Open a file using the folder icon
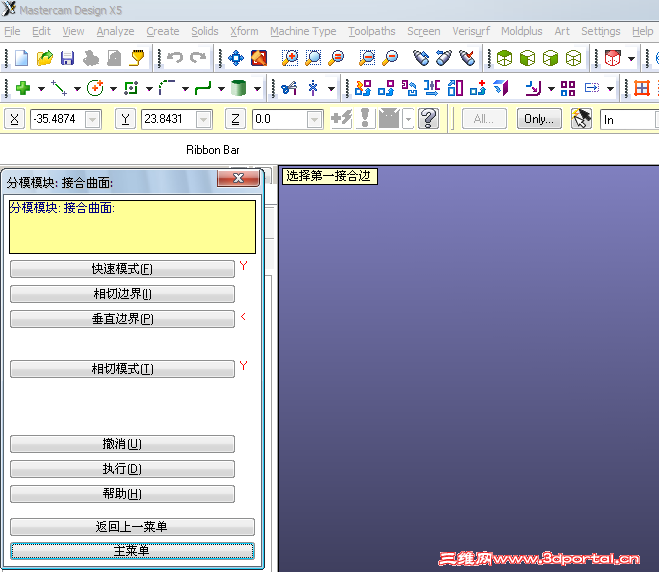This screenshot has width=659, height=572. tap(45, 58)
